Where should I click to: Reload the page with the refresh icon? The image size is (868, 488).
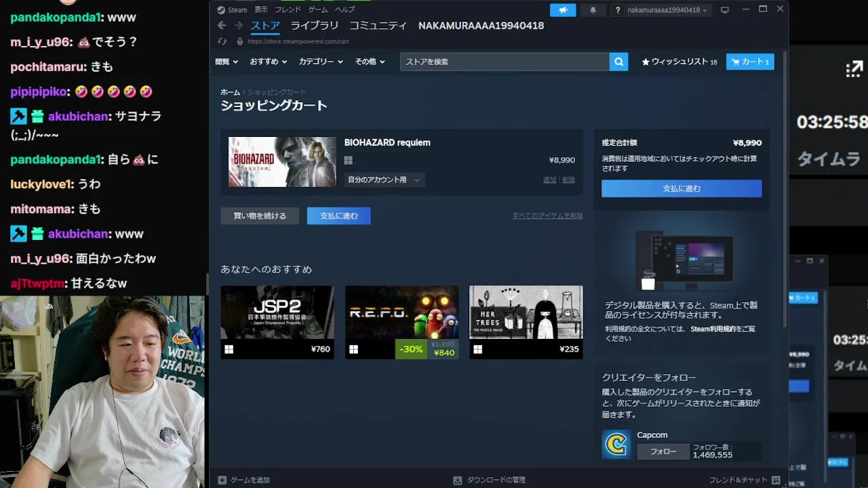tap(222, 41)
